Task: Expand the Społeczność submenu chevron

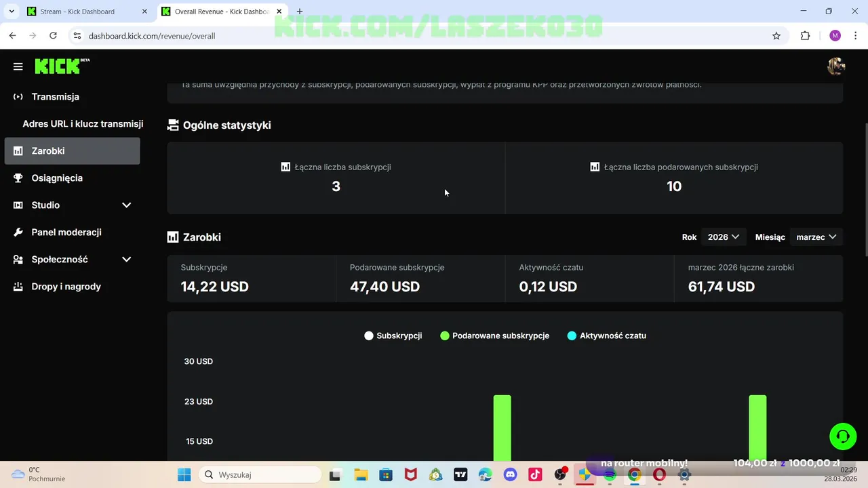Action: pyautogui.click(x=126, y=260)
